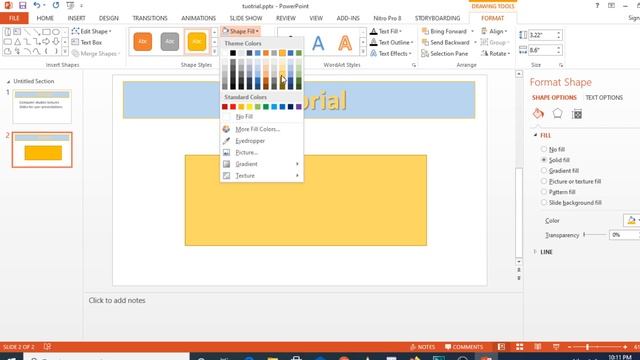Insert a Text Box
Image resolution: width=640 pixels, height=360 pixels.
click(x=87, y=42)
